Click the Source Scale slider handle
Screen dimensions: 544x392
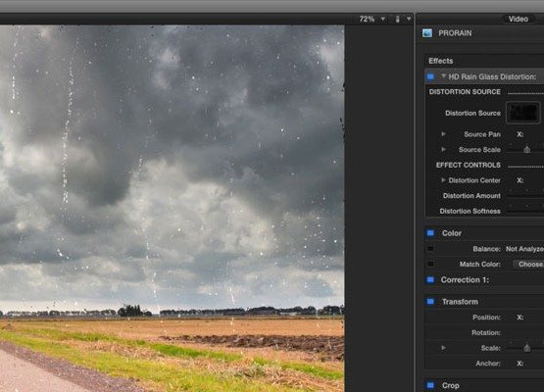click(527, 150)
